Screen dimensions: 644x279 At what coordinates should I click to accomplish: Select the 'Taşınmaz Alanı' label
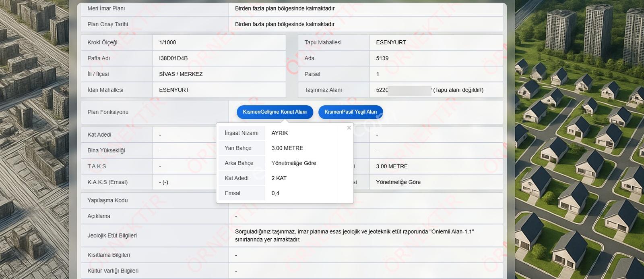click(323, 90)
